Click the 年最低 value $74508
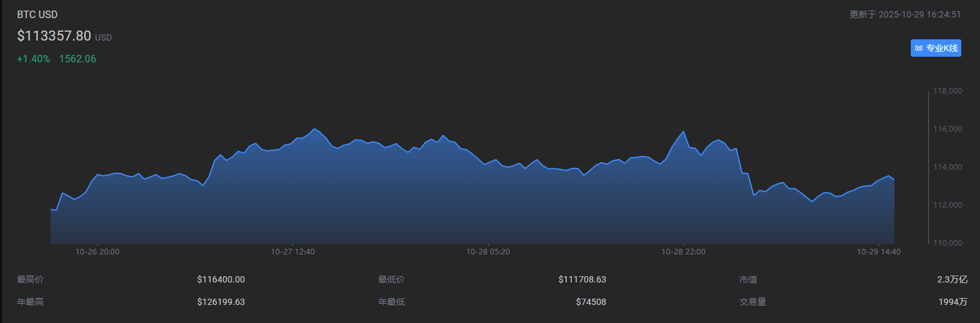Image resolution: width=980 pixels, height=323 pixels. 591,302
